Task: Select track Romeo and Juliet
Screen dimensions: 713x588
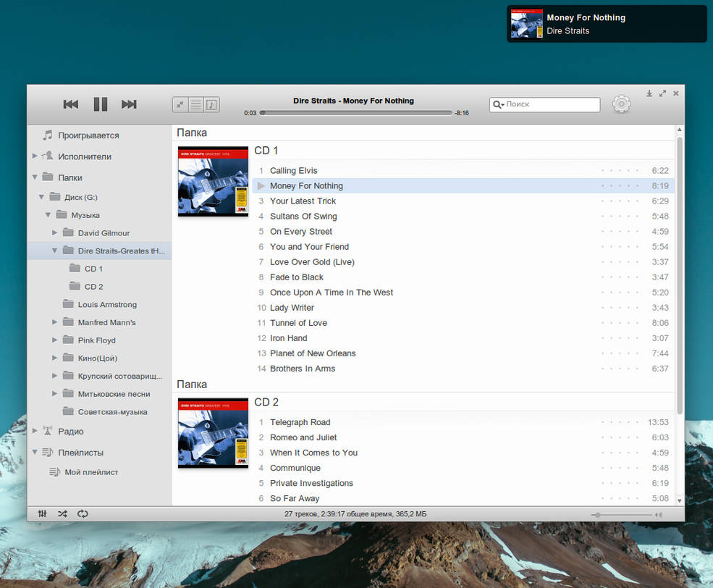Action: point(303,437)
